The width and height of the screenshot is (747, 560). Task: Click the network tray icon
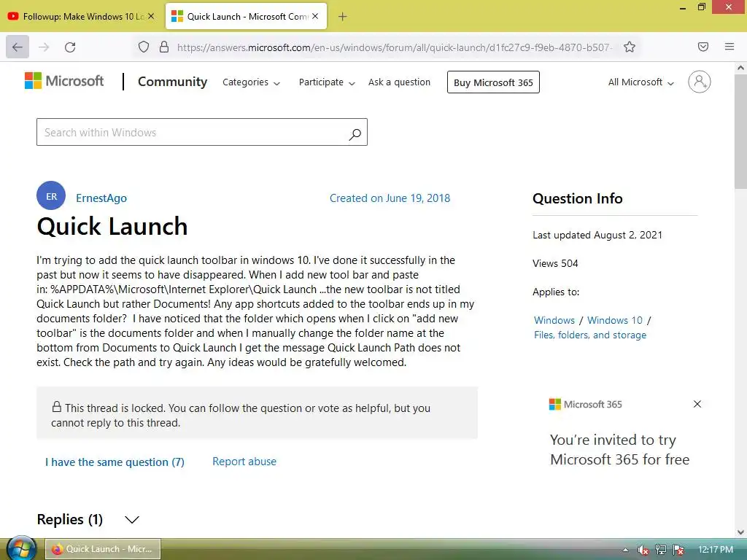[661, 550]
